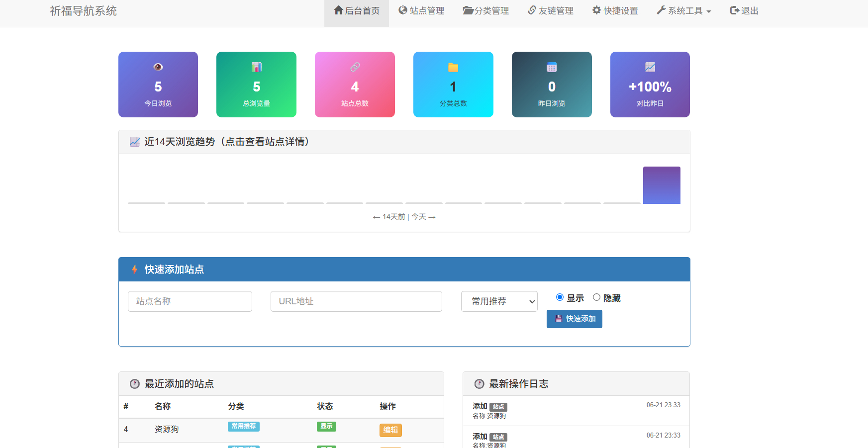This screenshot has width=868, height=448.
Task: Click the 14天前 | 今天 axis caption
Action: (404, 217)
